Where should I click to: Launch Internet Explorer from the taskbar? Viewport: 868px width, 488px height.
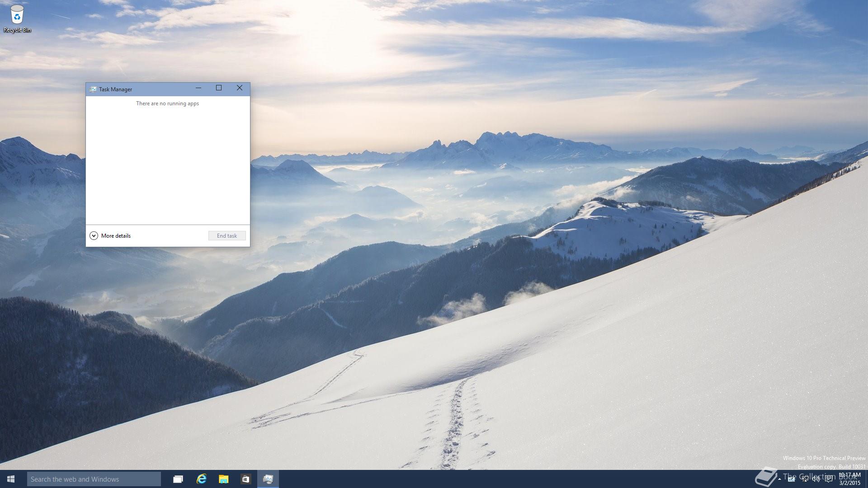click(x=201, y=479)
